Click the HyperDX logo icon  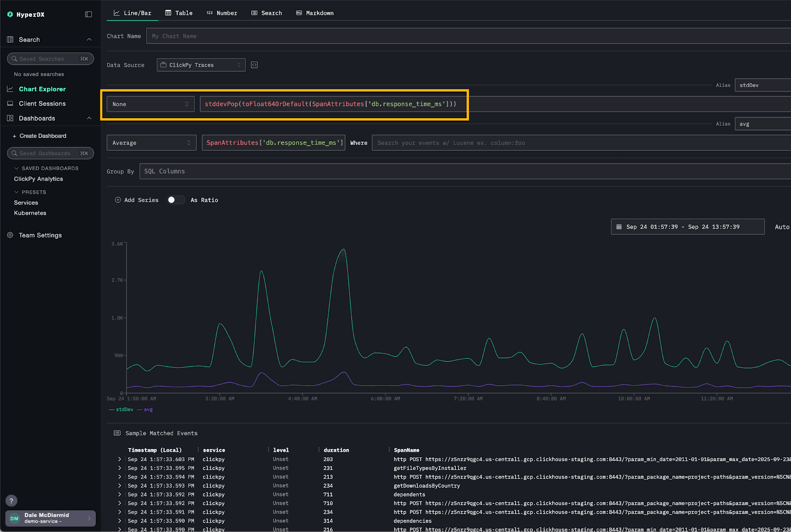pyautogui.click(x=10, y=15)
